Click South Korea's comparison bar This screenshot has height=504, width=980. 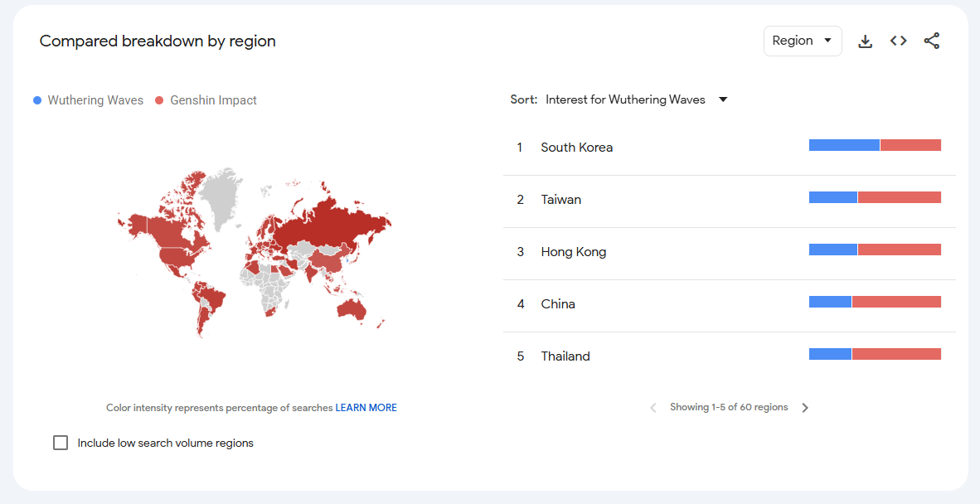pyautogui.click(x=875, y=146)
